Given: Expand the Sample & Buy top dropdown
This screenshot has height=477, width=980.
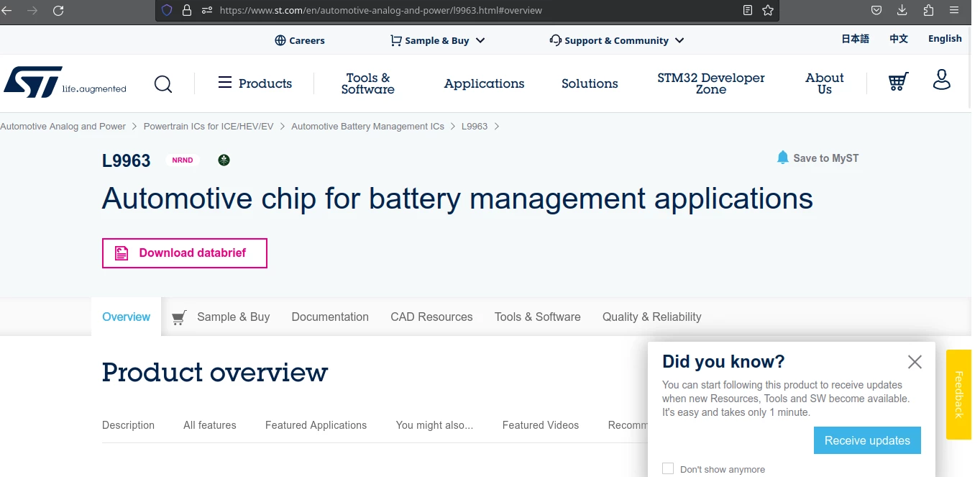Looking at the screenshot, I should click(438, 40).
